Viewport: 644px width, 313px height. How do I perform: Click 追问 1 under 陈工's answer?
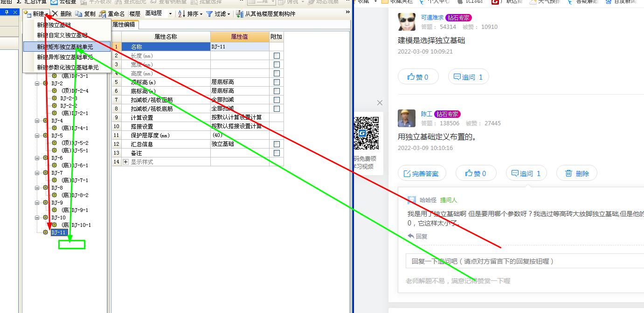526,173
